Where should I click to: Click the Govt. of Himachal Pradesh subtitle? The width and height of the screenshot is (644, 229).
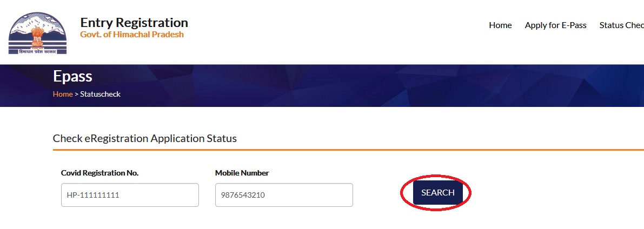click(132, 35)
